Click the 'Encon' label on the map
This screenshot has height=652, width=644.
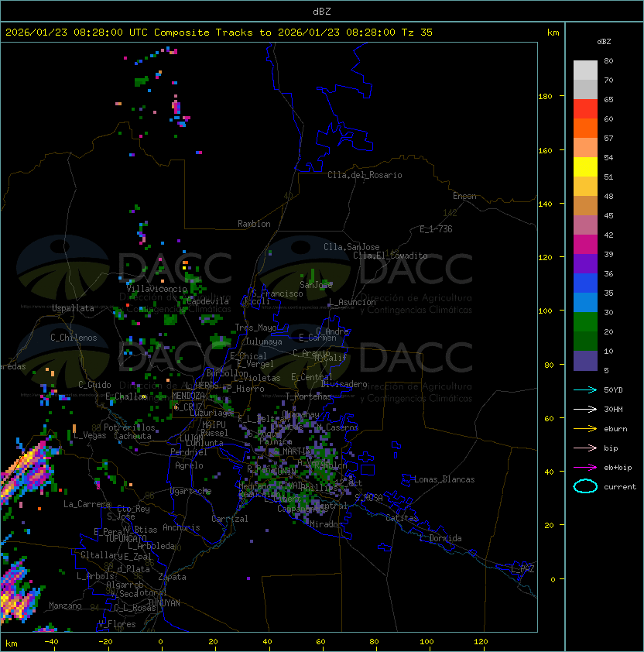tap(464, 196)
